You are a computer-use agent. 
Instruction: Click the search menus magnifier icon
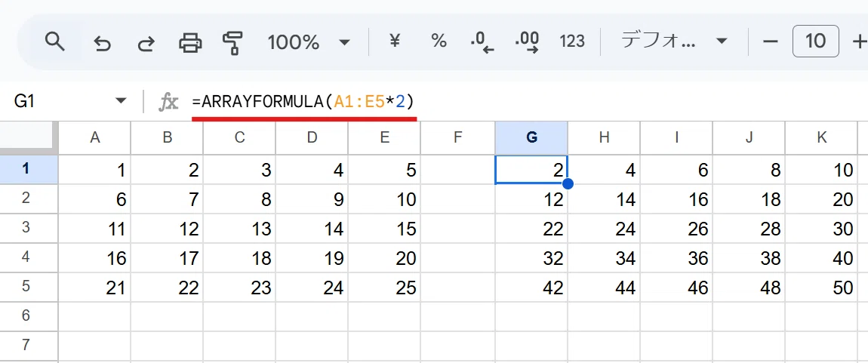55,42
